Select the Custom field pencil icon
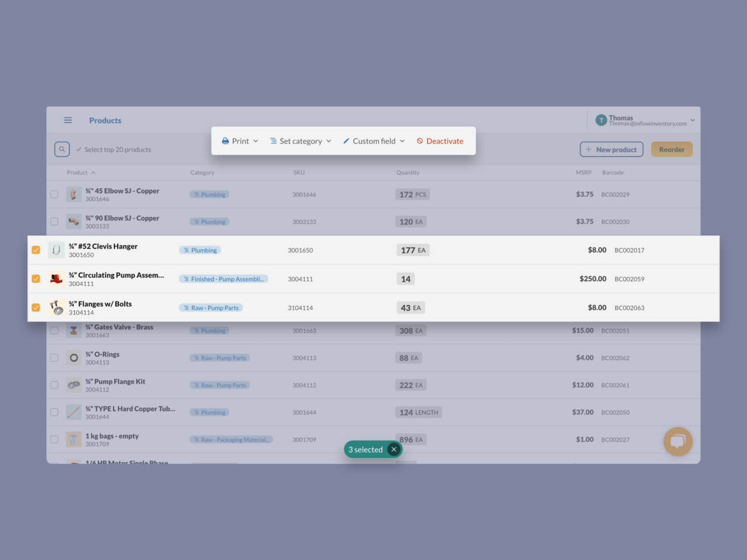Image resolution: width=747 pixels, height=560 pixels. pyautogui.click(x=346, y=141)
